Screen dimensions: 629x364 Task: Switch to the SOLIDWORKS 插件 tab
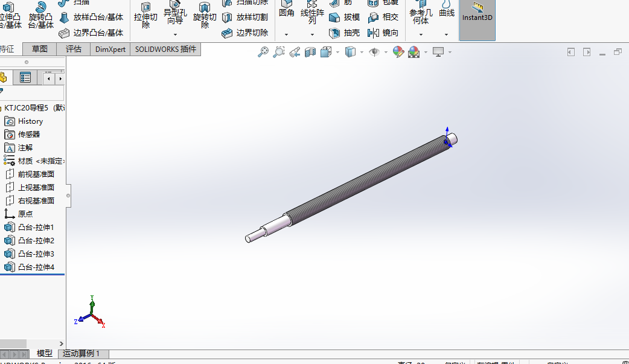165,49
